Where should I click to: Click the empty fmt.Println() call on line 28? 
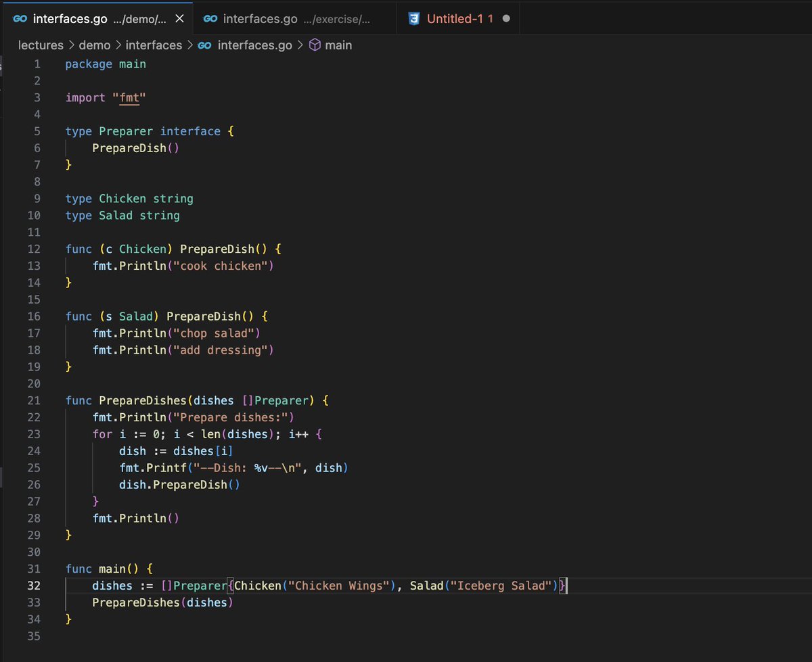tap(136, 518)
